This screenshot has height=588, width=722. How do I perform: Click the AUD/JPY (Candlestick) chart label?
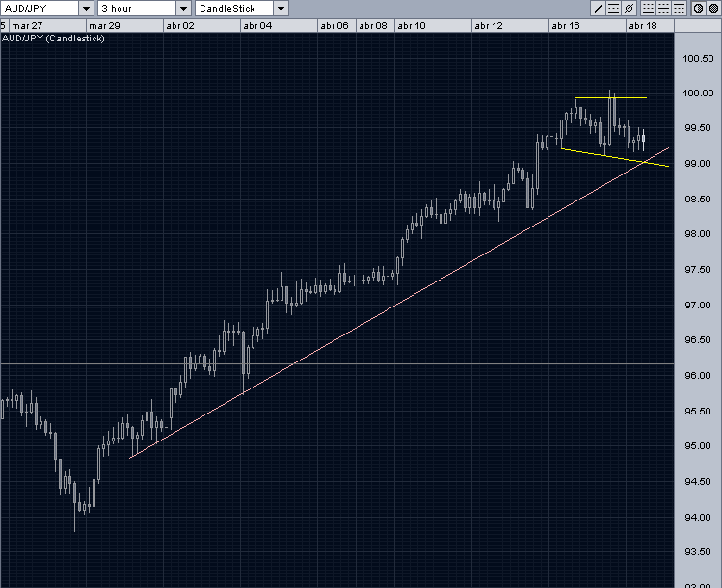53,39
